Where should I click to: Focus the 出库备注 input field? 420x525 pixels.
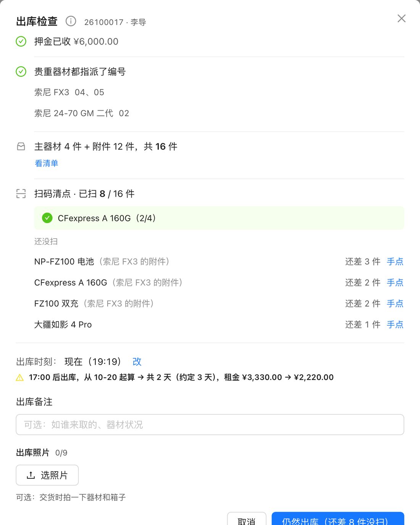tap(210, 425)
